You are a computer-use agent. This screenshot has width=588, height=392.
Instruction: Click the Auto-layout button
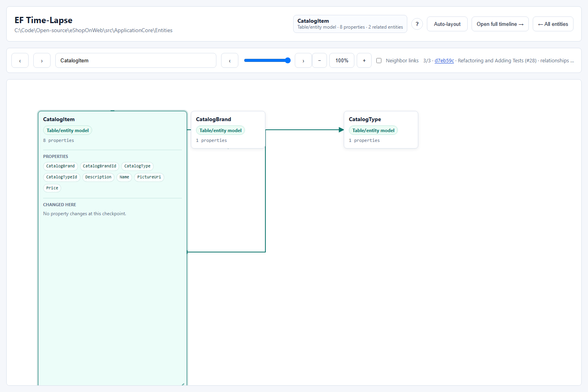point(447,24)
